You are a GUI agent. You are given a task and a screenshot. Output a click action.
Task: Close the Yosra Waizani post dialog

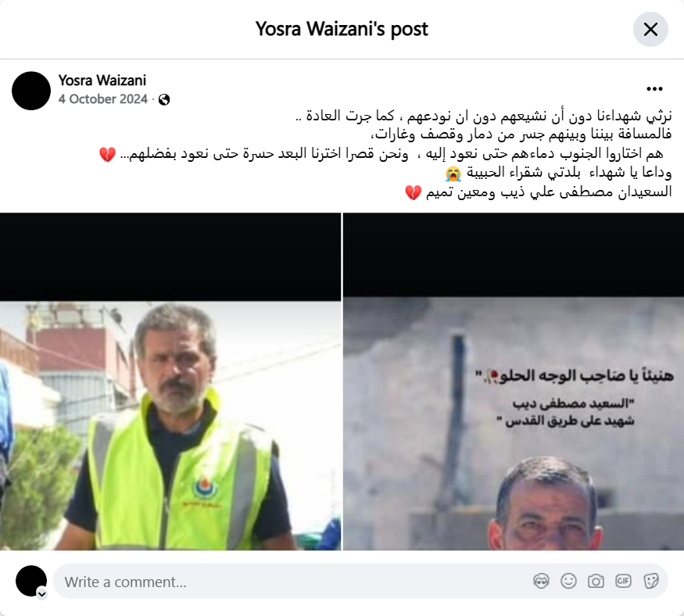click(650, 29)
